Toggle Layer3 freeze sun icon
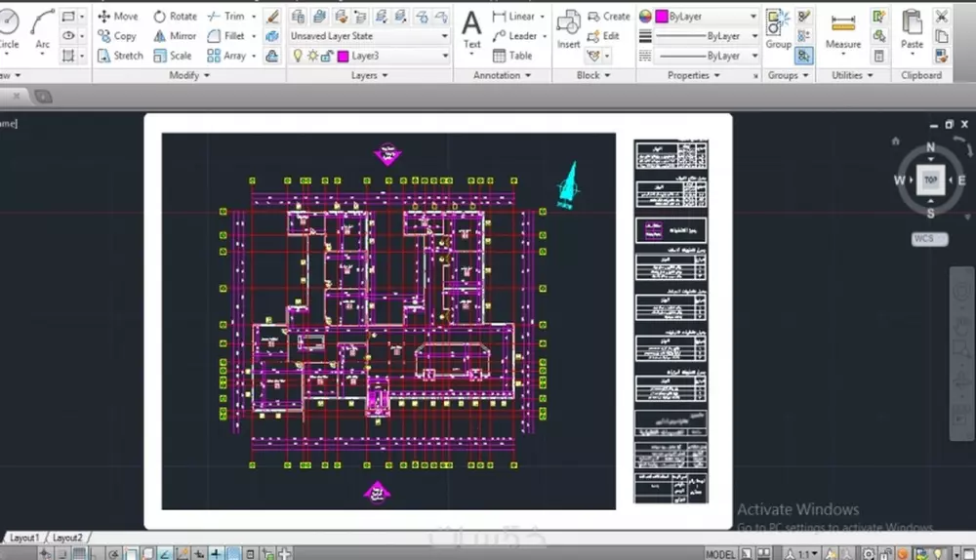Viewport: 976px width, 560px height. [312, 56]
